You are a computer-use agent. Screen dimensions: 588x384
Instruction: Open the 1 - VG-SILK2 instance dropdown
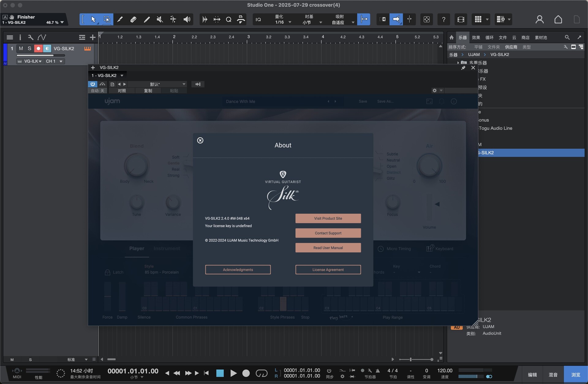tap(107, 75)
